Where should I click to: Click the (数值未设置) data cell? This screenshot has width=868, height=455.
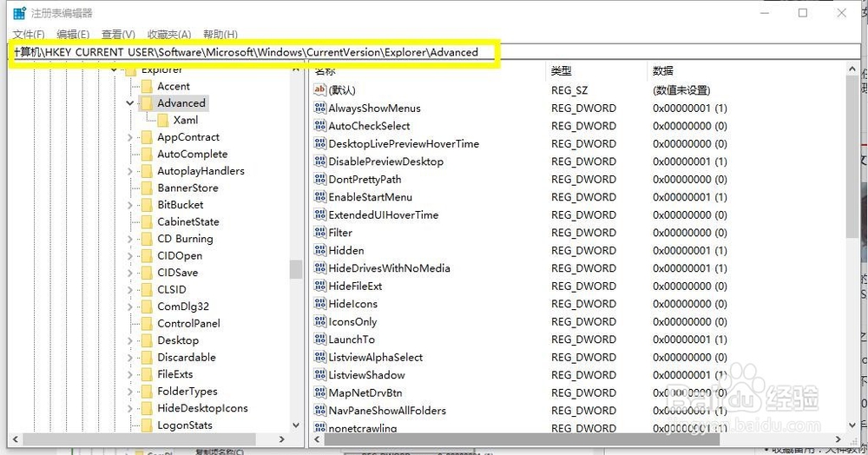coord(681,90)
